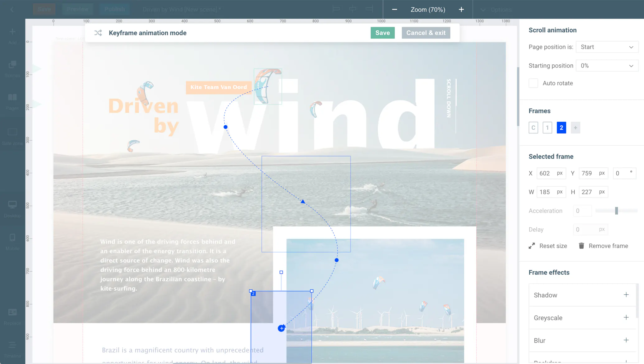Click the rotation degrees input field
644x364 pixels.
(x=624, y=173)
